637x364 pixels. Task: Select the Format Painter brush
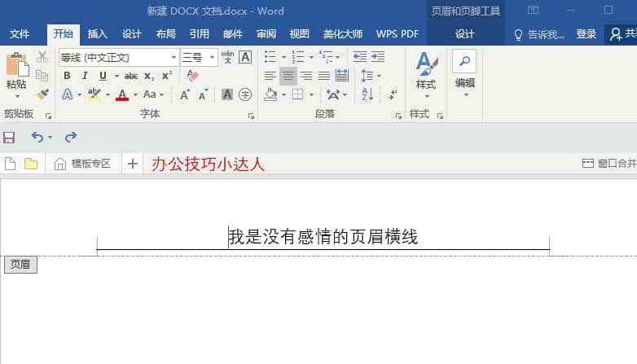42,94
